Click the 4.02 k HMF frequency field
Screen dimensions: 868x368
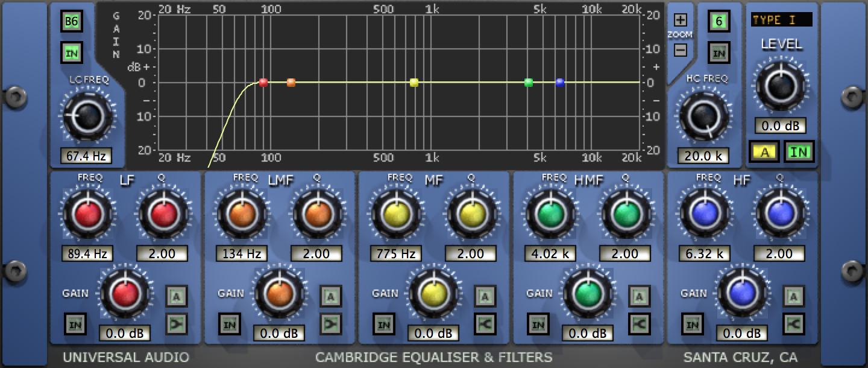(x=550, y=254)
